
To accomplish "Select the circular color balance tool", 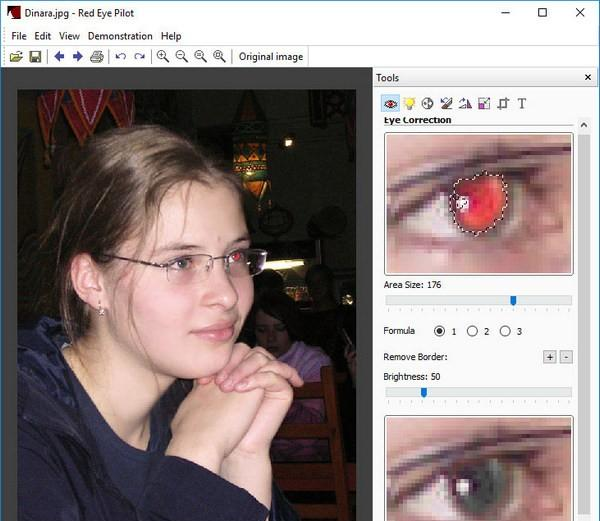I will [x=427, y=103].
